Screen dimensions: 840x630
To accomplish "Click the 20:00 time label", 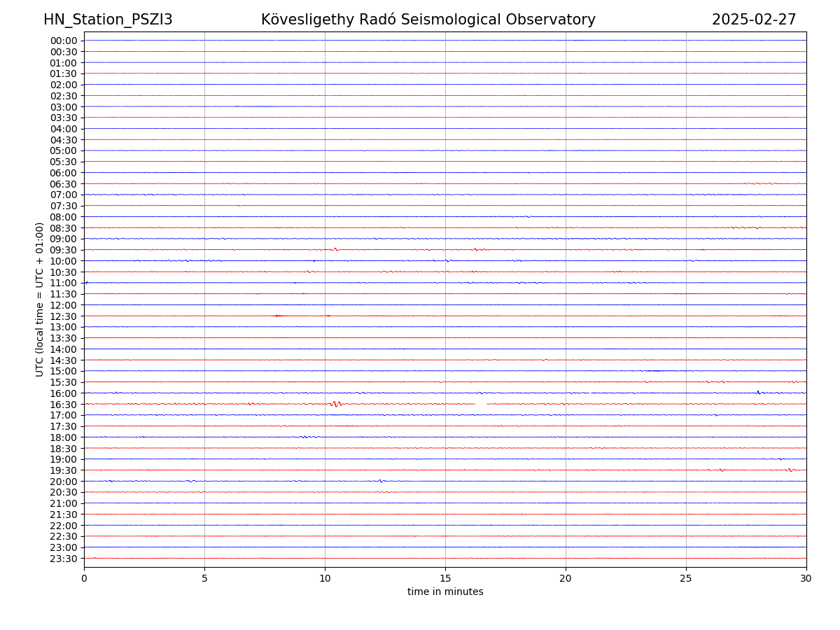I will [64, 482].
